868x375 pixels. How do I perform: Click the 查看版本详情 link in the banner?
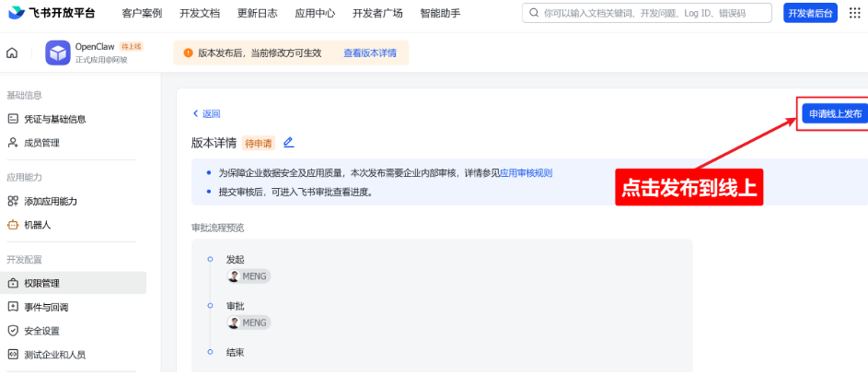[369, 53]
